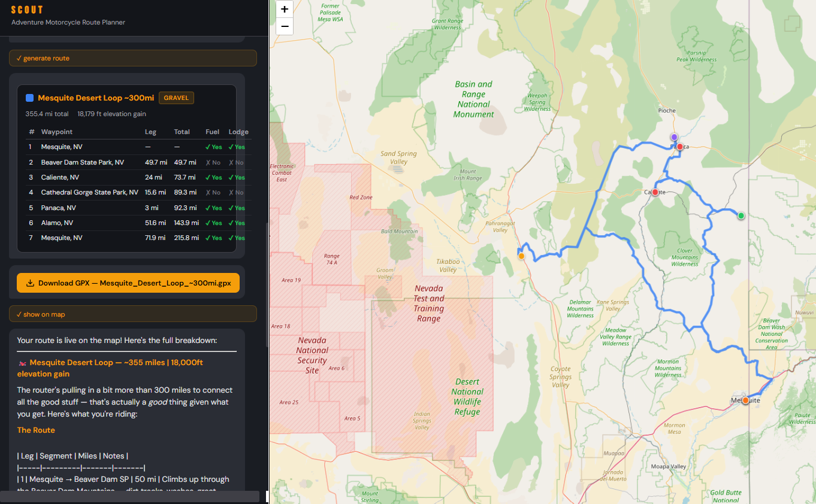Toggle Fuel availability for Beaver Dam State Park
816x504 pixels.
tap(213, 162)
